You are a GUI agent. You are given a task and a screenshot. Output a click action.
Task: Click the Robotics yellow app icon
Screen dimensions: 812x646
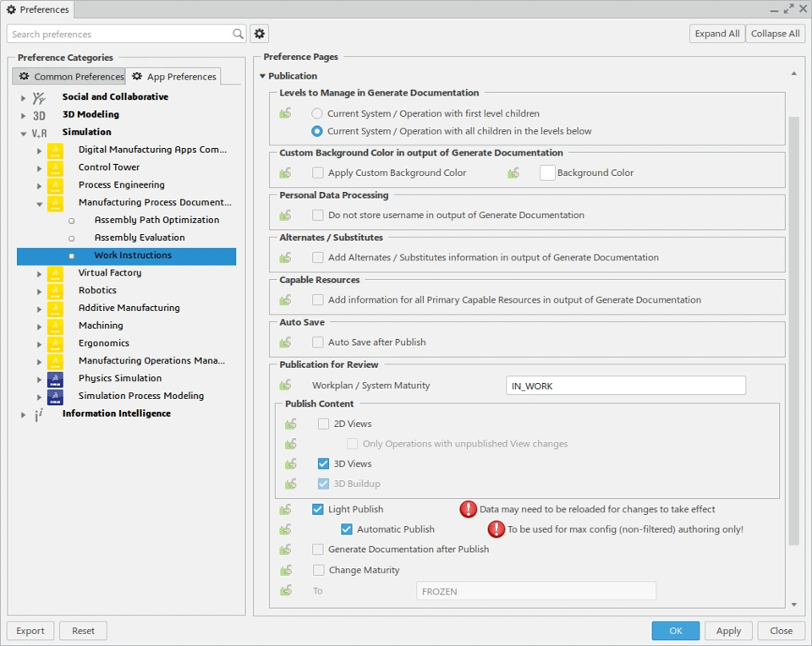55,292
